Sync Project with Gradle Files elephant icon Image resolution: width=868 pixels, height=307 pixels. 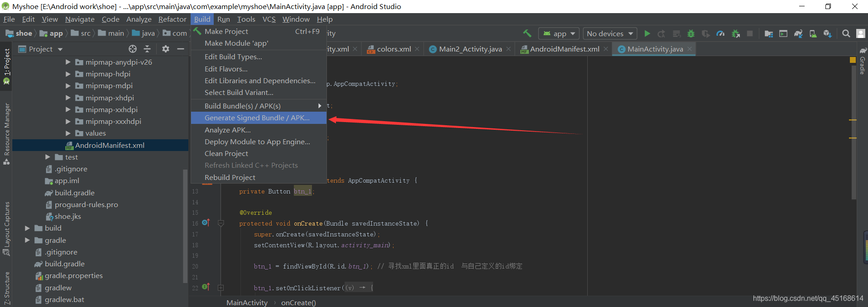(798, 33)
